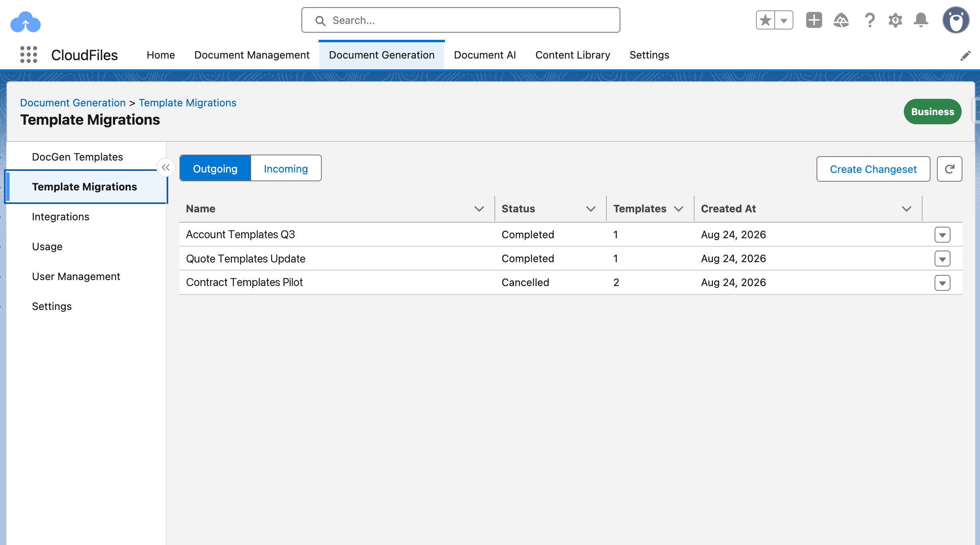Collapse the sidebar with the double-chevron button

166,167
